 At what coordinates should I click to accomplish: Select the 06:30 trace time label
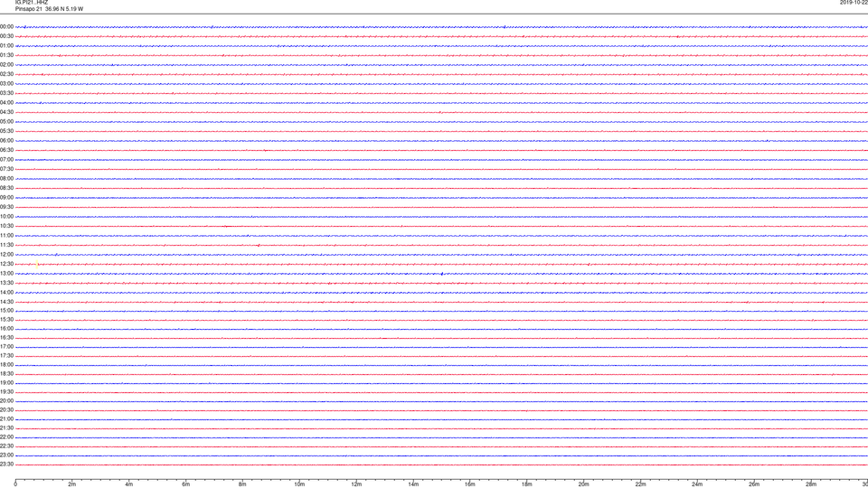[x=6, y=150]
